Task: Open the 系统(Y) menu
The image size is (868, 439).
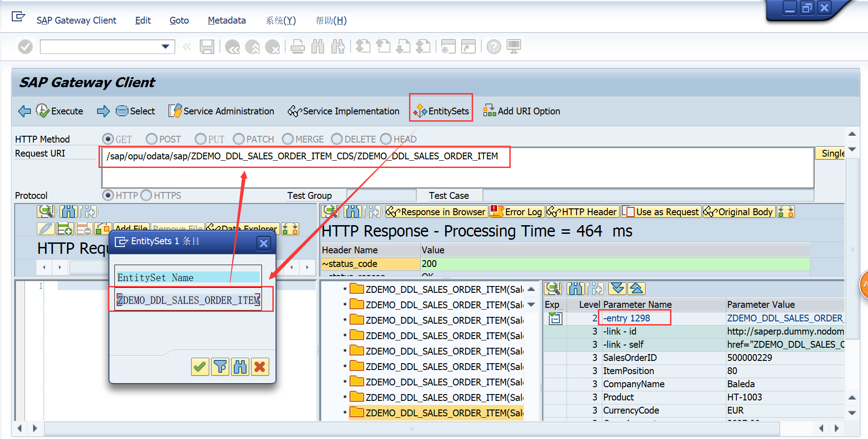Action: point(281,20)
